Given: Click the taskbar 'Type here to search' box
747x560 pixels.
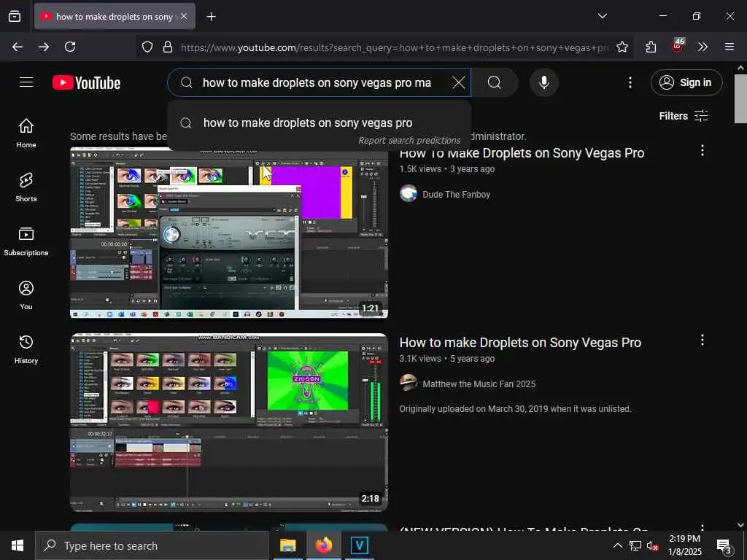Looking at the screenshot, I should (152, 545).
